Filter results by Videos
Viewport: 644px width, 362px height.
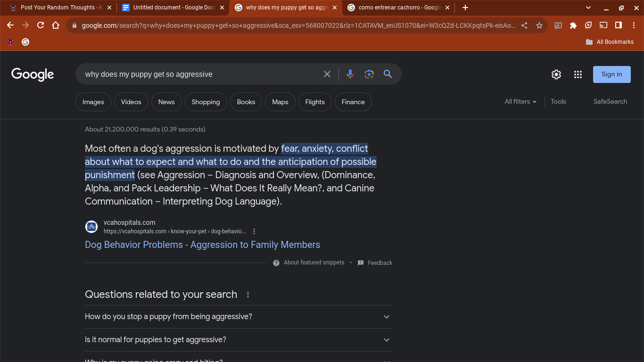click(131, 102)
